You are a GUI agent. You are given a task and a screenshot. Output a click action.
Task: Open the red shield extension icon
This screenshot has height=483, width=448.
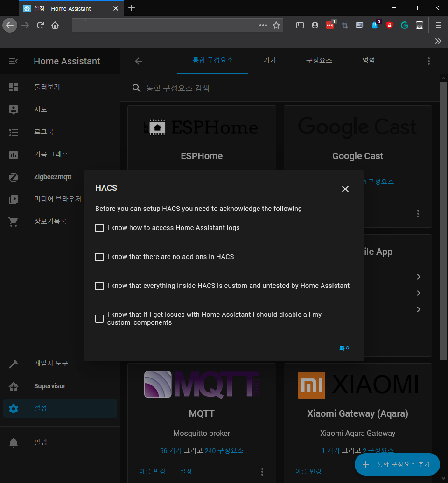390,25
